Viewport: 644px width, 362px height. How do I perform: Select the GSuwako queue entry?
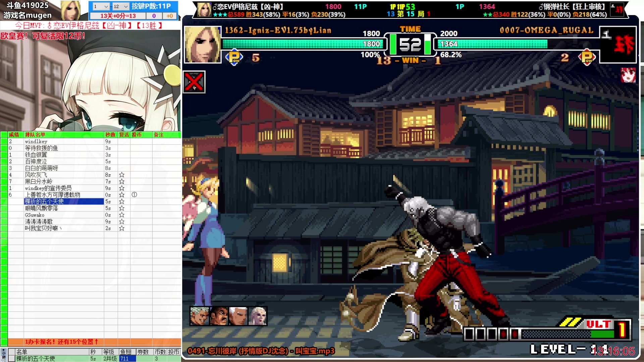[35, 215]
